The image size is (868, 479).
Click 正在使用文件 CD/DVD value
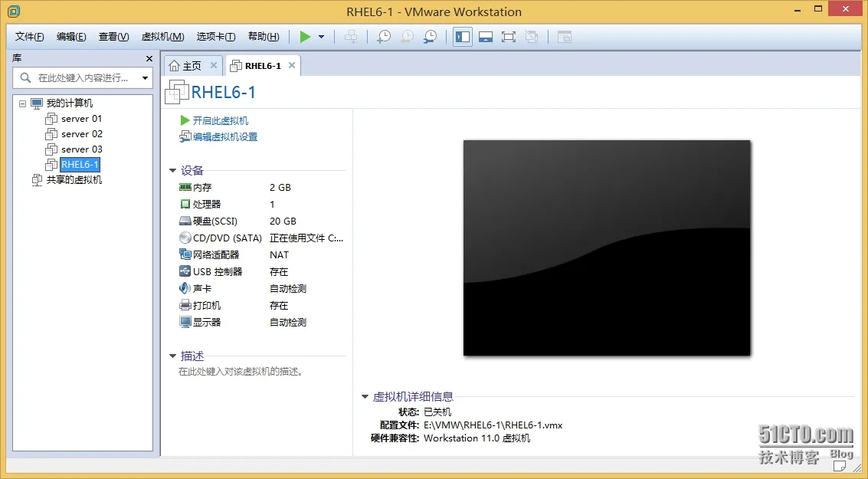pos(306,238)
